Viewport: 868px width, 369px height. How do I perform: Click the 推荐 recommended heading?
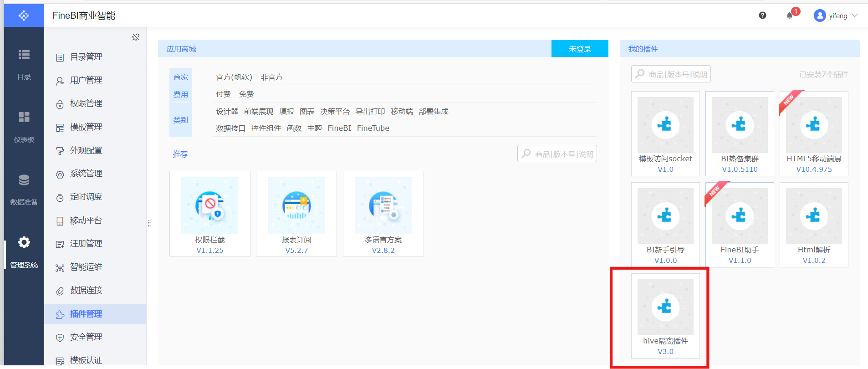coord(180,154)
